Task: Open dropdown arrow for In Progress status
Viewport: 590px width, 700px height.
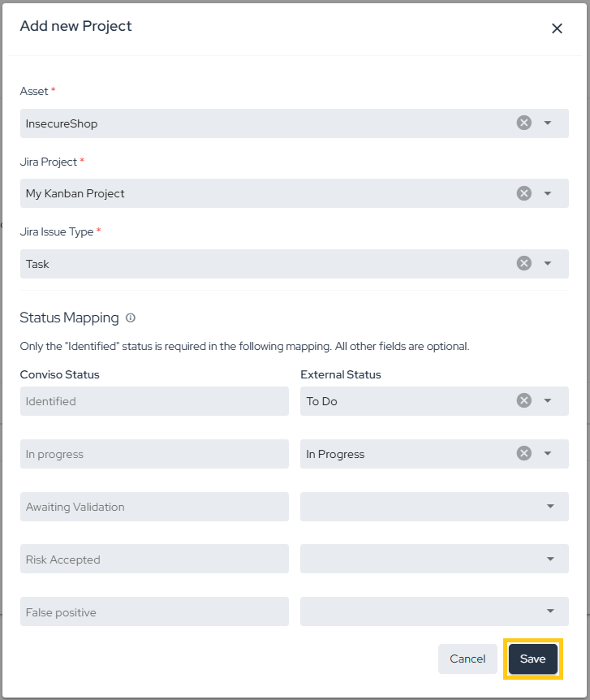Action: (x=548, y=454)
